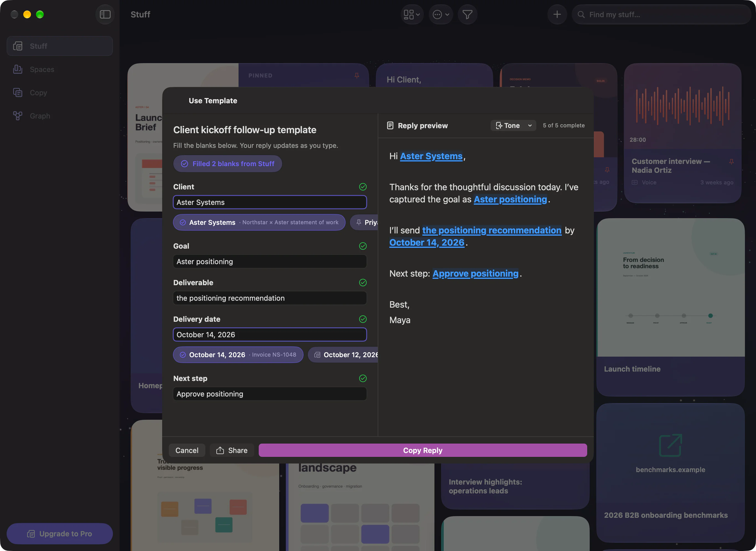Click the Deliverable field green checkmark
This screenshot has width=756, height=551.
[363, 282]
